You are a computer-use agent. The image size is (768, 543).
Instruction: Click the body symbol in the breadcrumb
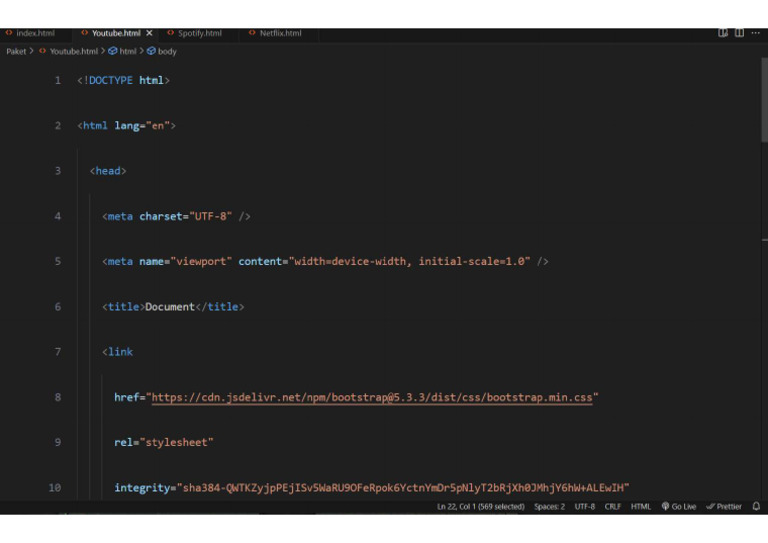click(166, 51)
